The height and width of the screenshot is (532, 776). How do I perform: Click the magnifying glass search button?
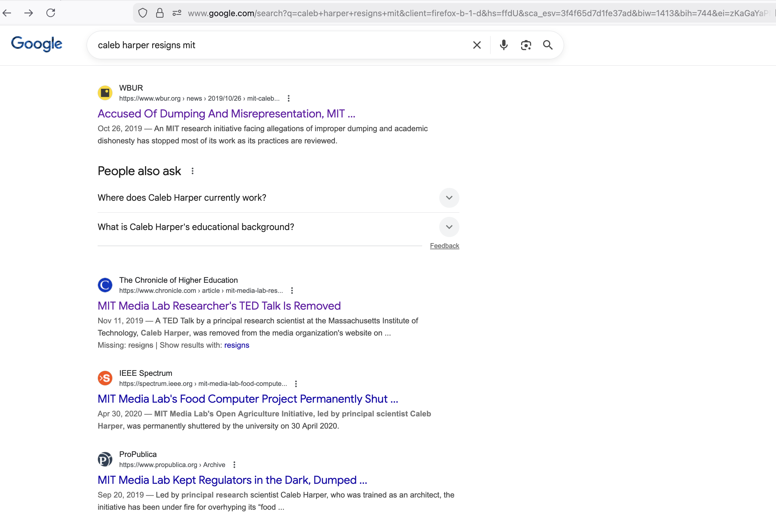tap(548, 45)
